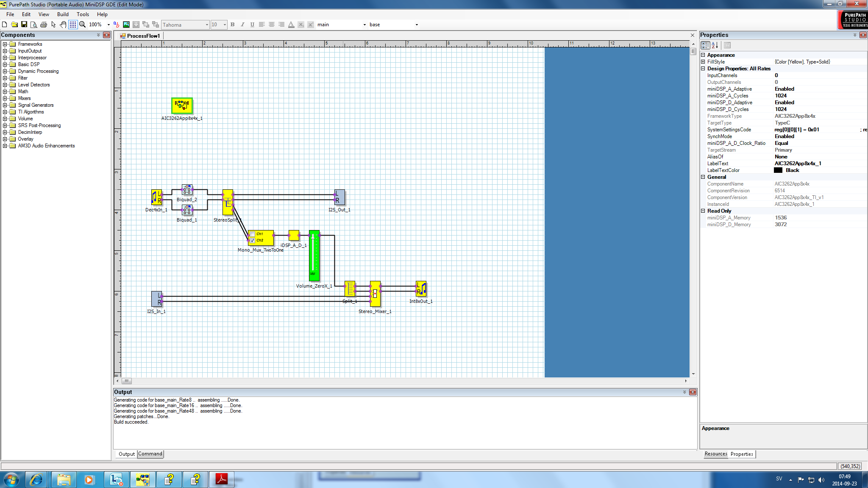Select the AIC3262App8x4x framework block
The width and height of the screenshot is (868, 488).
(x=182, y=105)
